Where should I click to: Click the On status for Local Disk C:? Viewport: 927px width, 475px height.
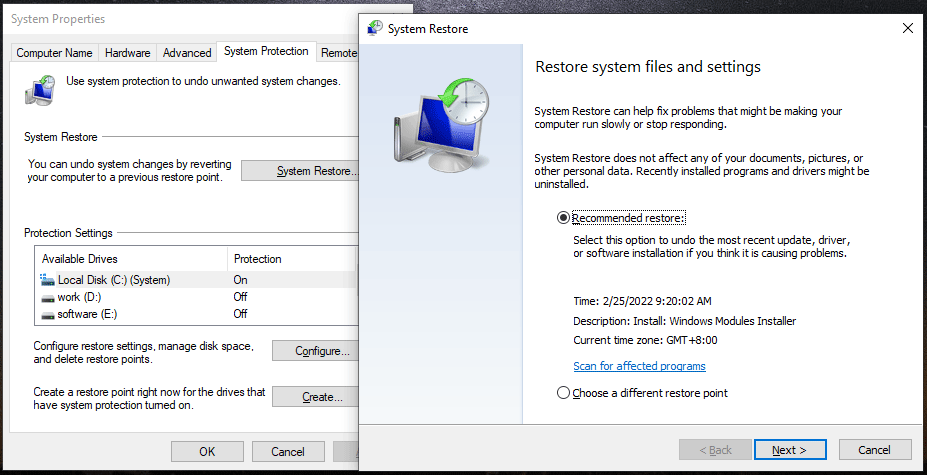[240, 280]
